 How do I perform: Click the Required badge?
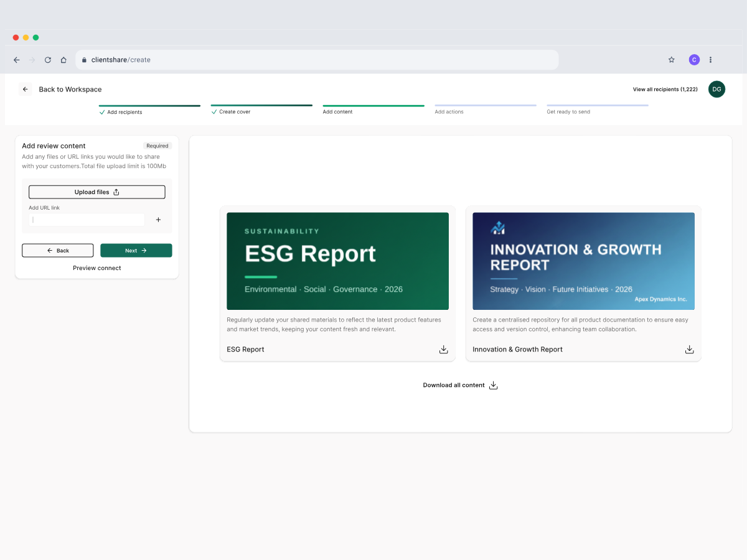pyautogui.click(x=157, y=146)
